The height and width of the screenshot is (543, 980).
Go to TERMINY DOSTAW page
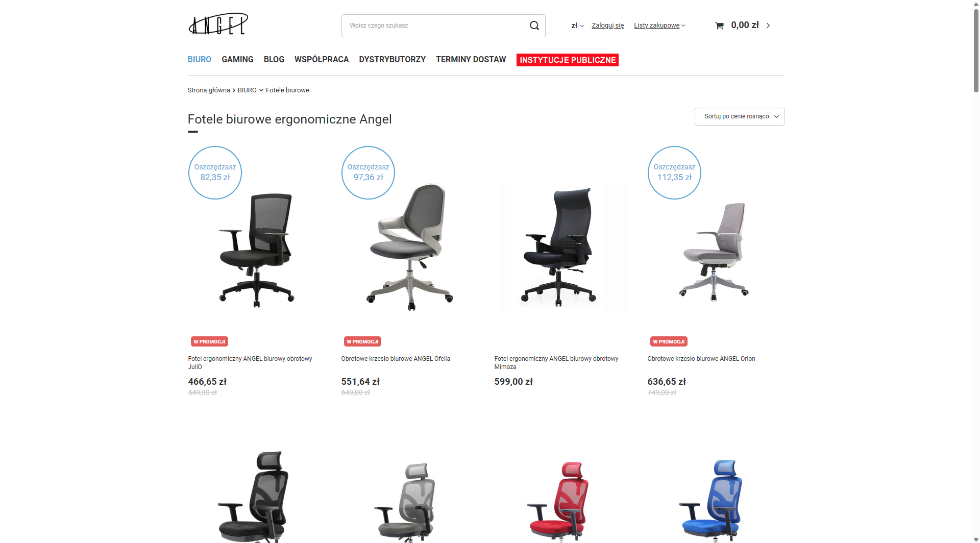pyautogui.click(x=471, y=60)
